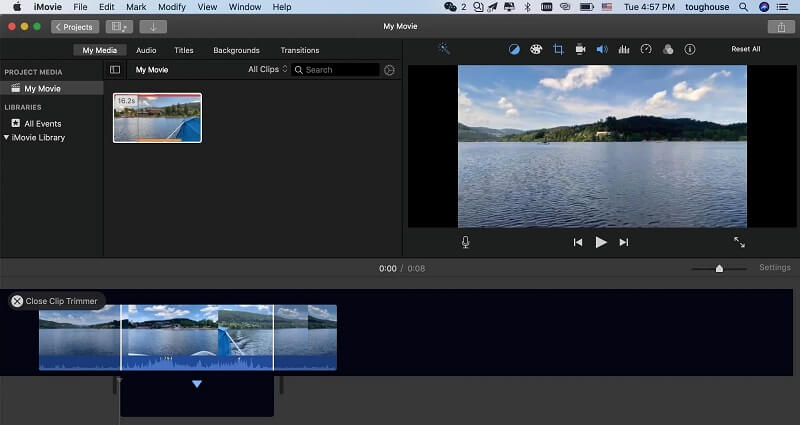Click the battery status icon
Viewport: 800px width, 425px height.
587,7
